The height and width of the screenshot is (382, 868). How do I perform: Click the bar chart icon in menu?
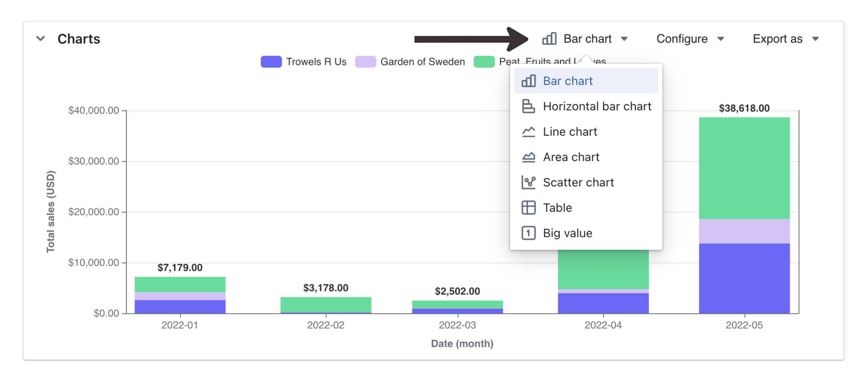point(528,81)
